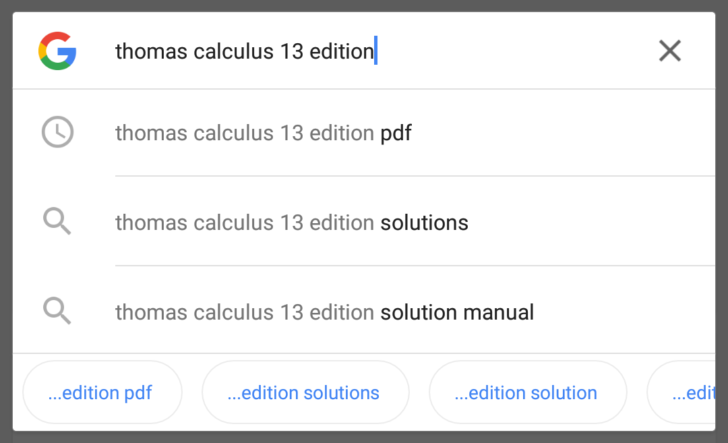The height and width of the screenshot is (443, 728).
Task: Select "thomas calculus 13 edition pdf" suggestion
Action: (x=364, y=133)
